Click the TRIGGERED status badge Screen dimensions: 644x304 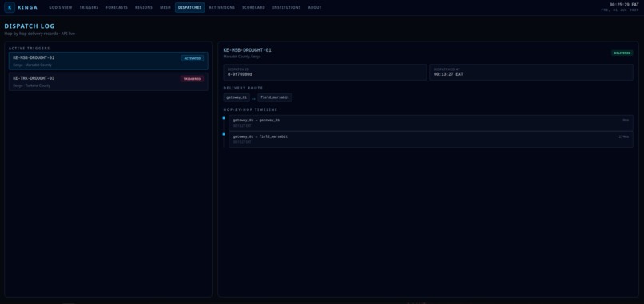click(193, 79)
